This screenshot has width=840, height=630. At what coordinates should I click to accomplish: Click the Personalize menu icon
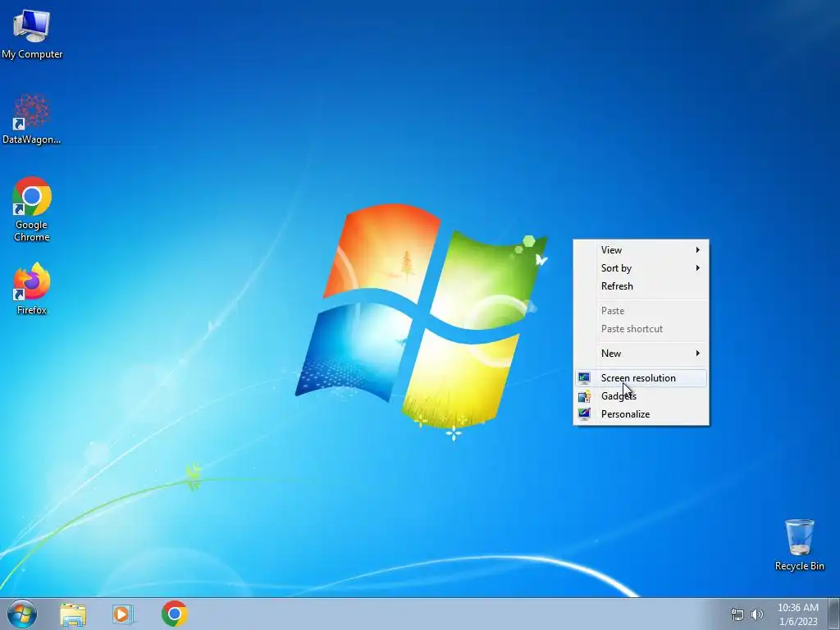point(584,414)
